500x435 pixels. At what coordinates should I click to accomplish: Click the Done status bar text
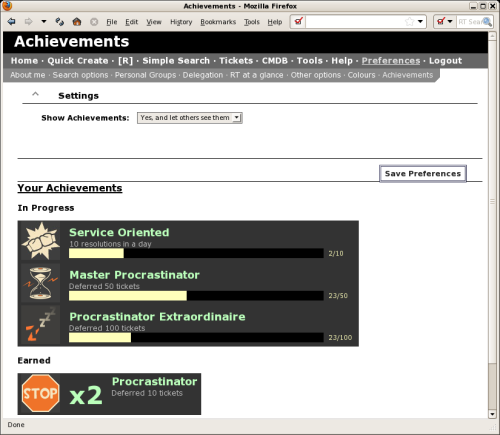[16, 425]
